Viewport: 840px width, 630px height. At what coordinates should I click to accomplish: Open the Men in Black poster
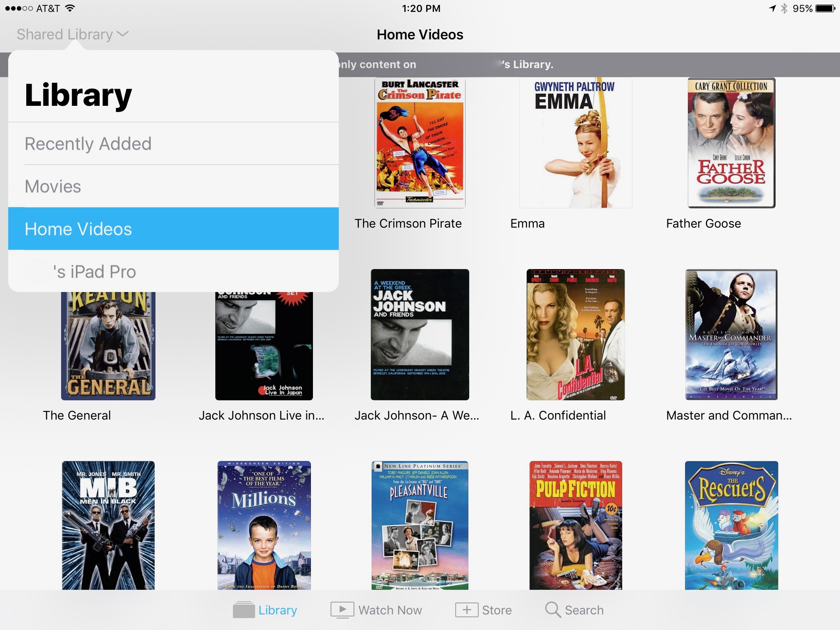click(x=108, y=525)
